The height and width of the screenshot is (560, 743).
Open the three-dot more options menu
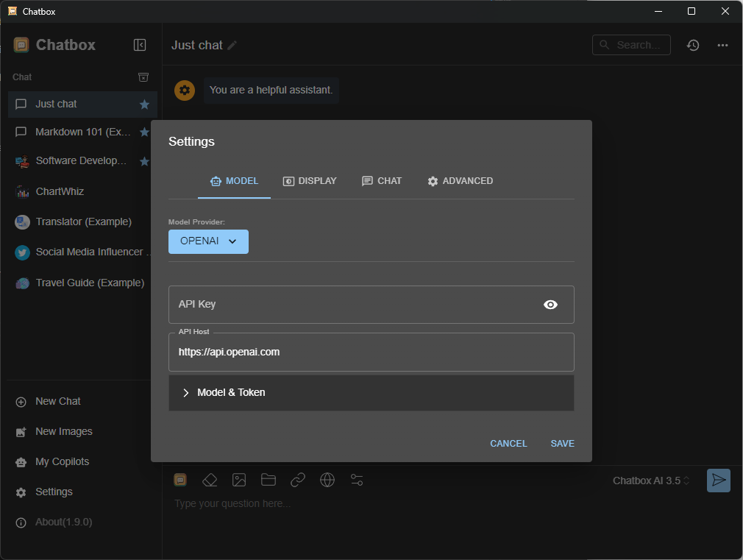722,45
